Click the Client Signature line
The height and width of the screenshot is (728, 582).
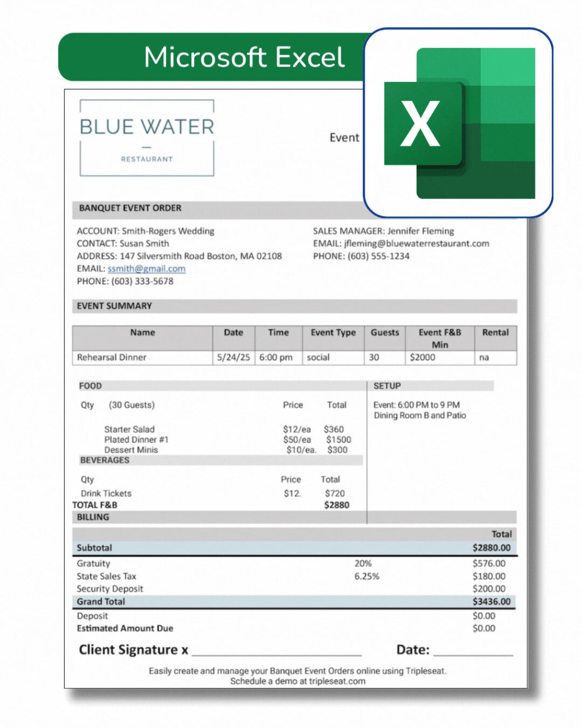click(276, 651)
